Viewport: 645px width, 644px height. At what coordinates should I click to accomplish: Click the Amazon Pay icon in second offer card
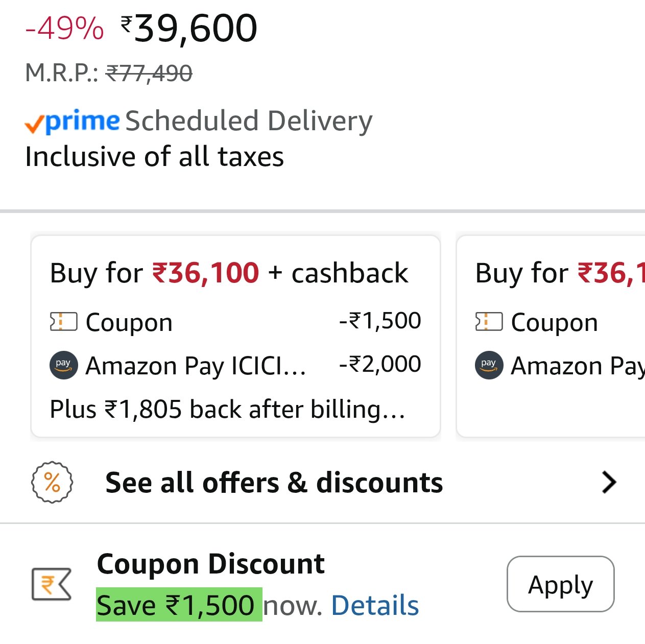pyautogui.click(x=489, y=365)
